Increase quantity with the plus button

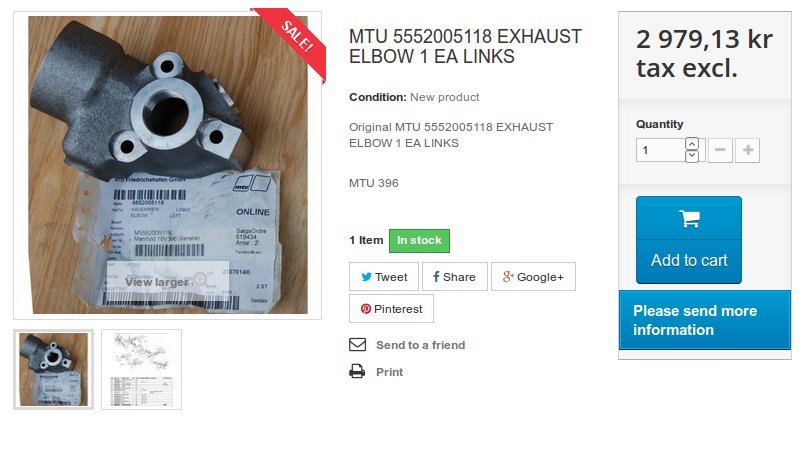pos(747,150)
